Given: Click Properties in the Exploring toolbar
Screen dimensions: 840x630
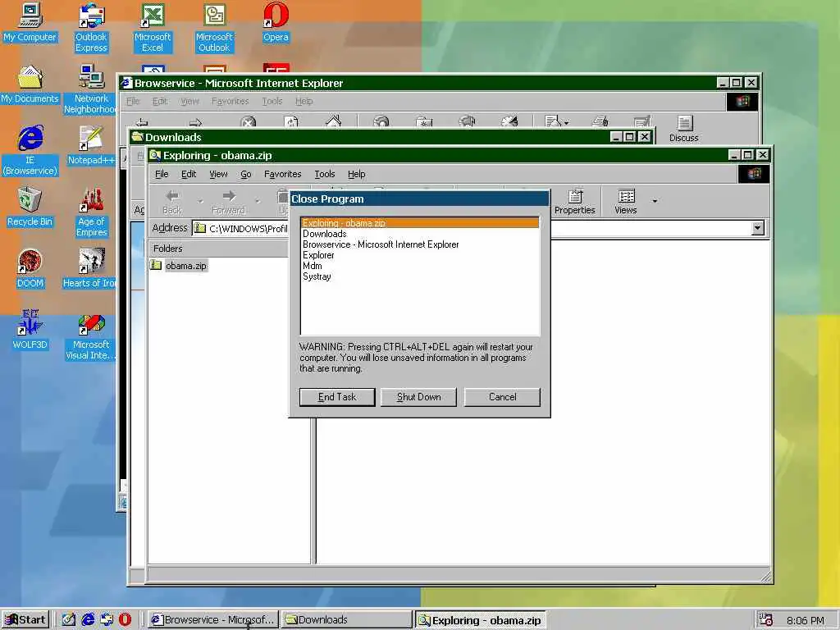Looking at the screenshot, I should coord(574,202).
